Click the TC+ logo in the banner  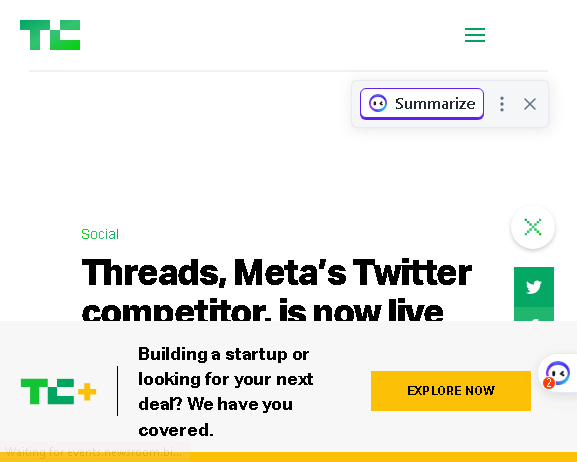coord(59,391)
